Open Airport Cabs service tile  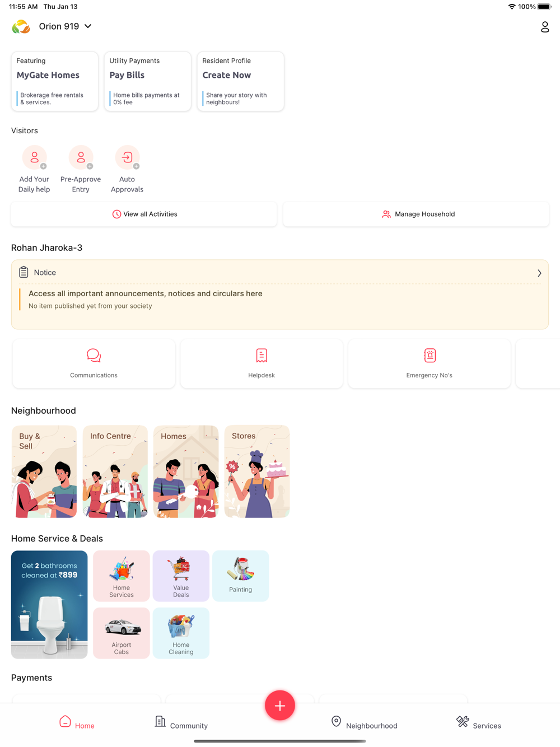click(x=122, y=633)
